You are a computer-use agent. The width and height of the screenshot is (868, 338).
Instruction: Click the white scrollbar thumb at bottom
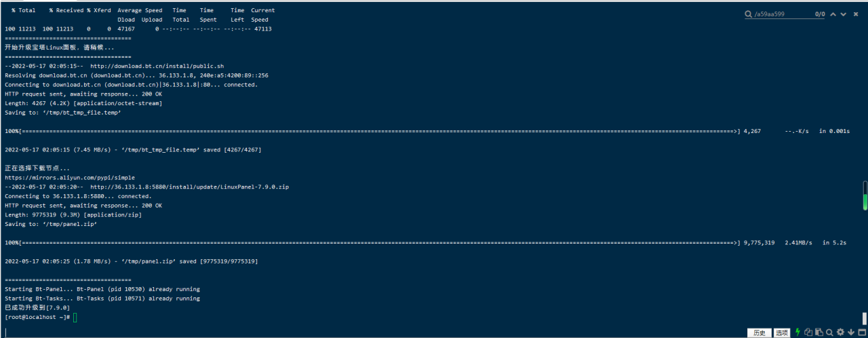(865, 318)
